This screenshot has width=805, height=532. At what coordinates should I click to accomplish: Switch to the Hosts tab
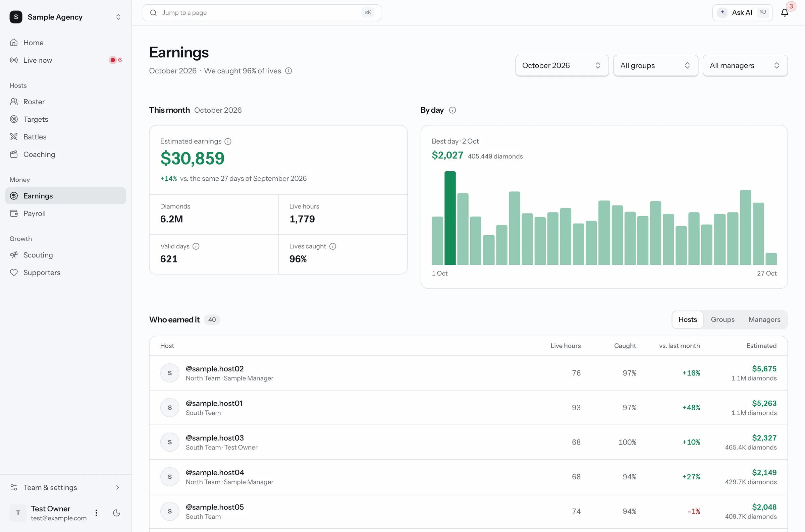point(688,319)
